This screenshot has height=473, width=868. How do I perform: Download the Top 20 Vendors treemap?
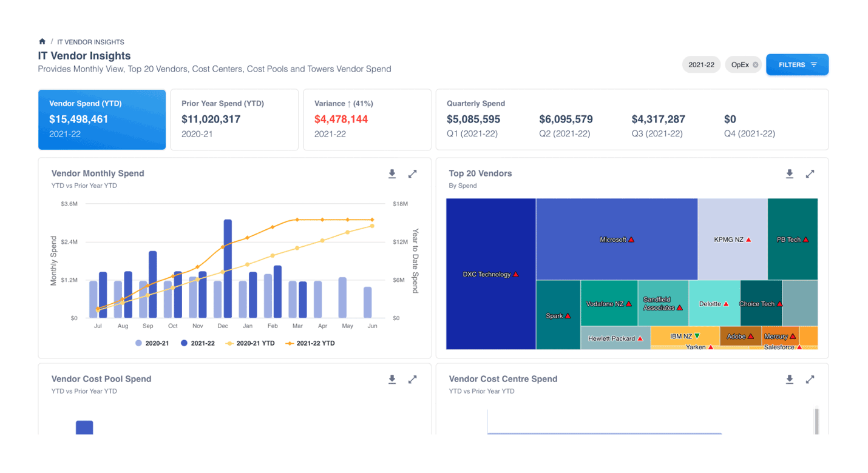click(x=790, y=174)
